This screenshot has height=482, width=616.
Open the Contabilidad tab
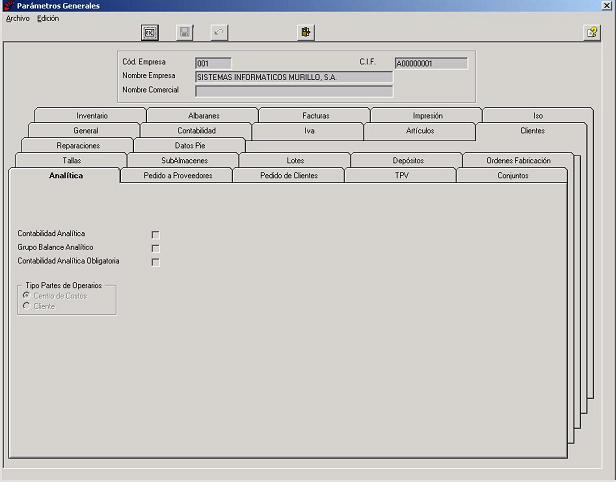tap(196, 130)
